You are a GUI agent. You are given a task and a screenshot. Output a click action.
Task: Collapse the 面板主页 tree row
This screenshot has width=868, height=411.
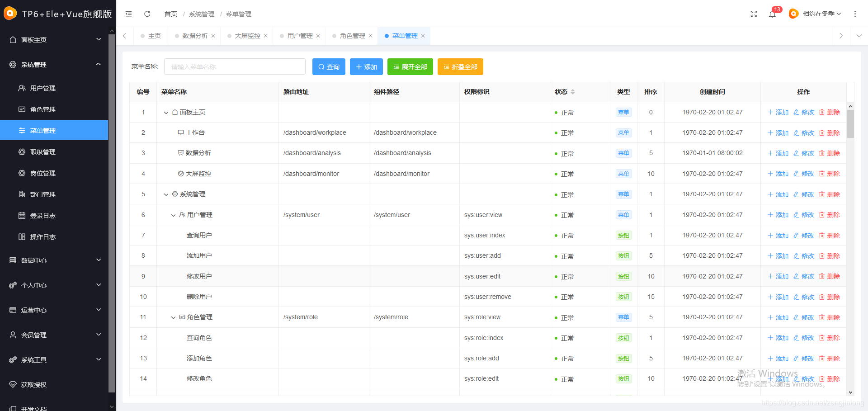point(166,113)
